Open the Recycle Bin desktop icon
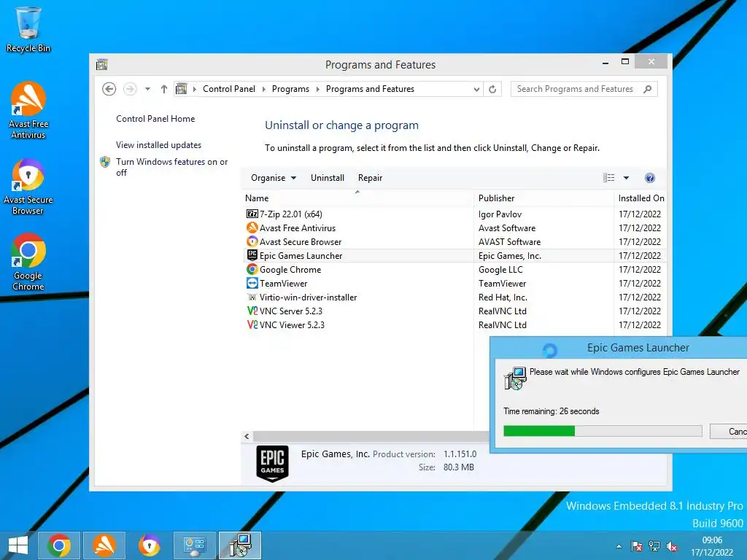This screenshot has width=747, height=560. (x=28, y=29)
